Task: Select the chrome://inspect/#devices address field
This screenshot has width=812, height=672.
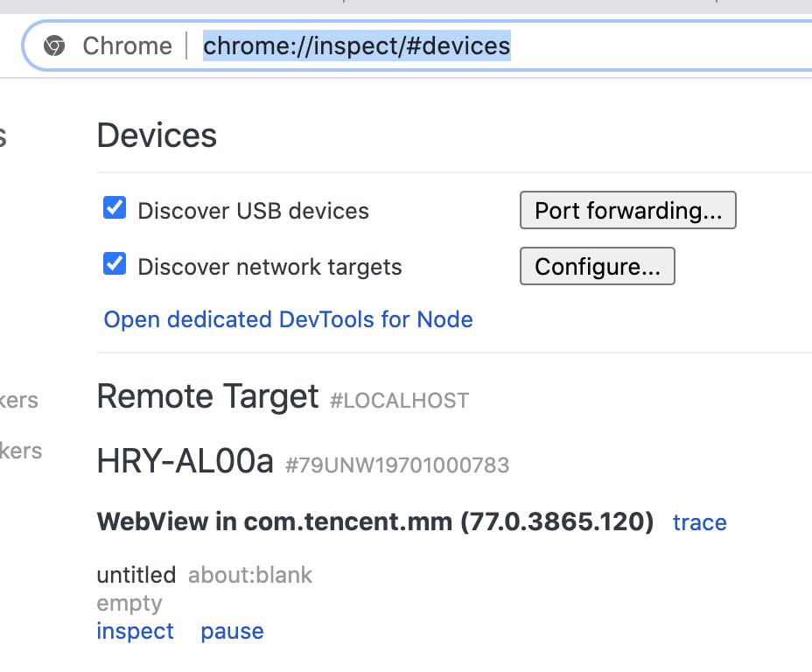Action: (356, 45)
